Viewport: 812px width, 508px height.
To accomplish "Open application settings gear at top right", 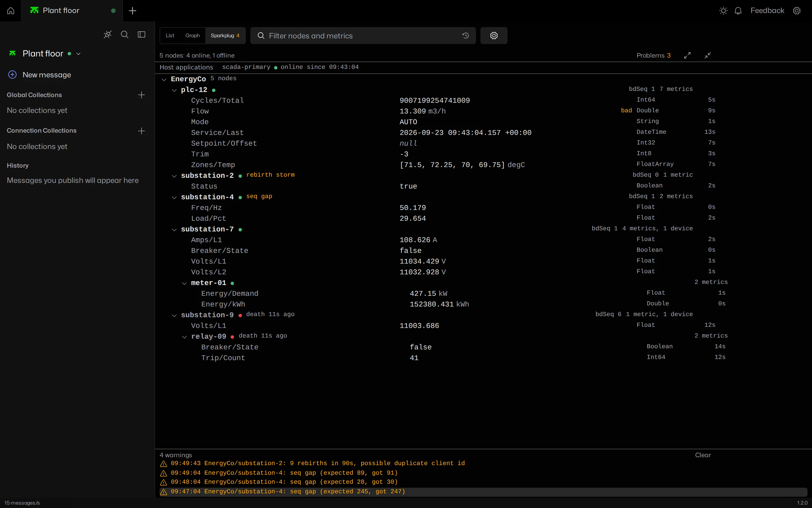I will pyautogui.click(x=796, y=11).
